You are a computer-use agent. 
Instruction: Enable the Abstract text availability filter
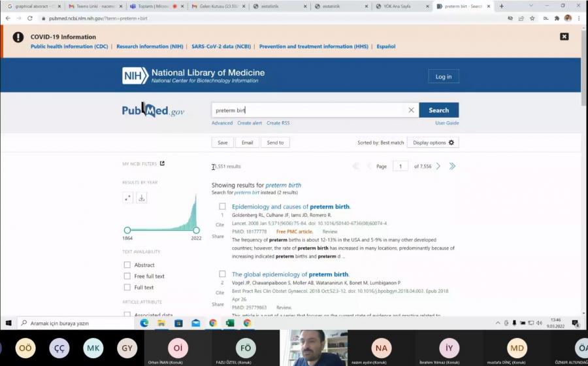tap(127, 265)
